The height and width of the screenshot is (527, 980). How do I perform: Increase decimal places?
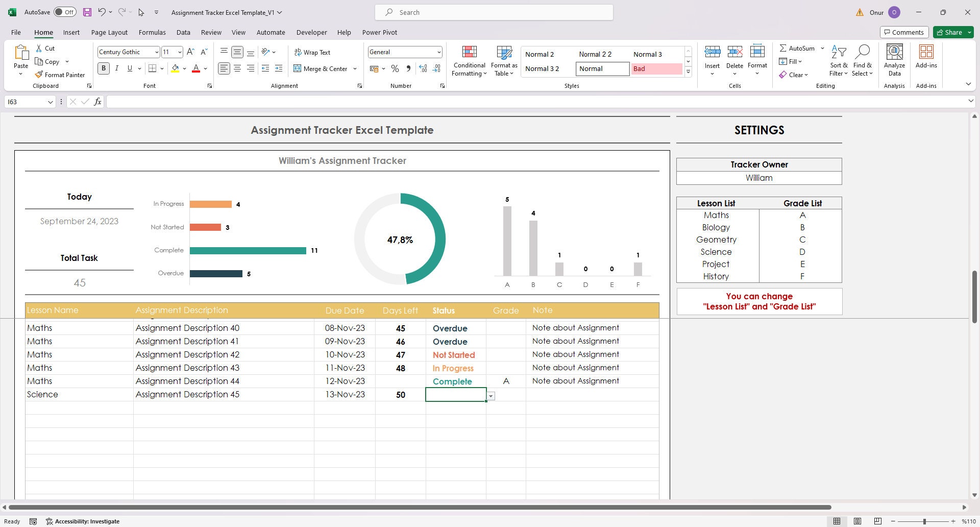click(423, 68)
